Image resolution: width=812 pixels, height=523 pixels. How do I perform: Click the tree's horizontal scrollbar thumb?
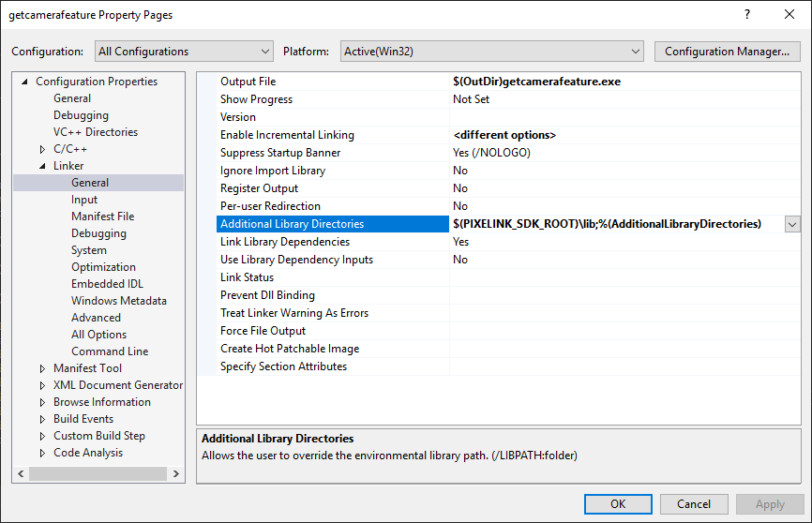pos(98,473)
